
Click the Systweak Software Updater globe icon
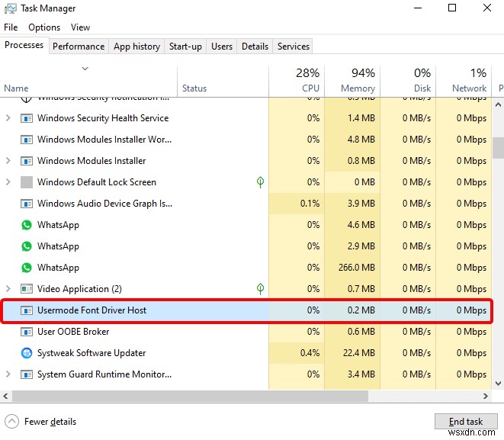(27, 353)
